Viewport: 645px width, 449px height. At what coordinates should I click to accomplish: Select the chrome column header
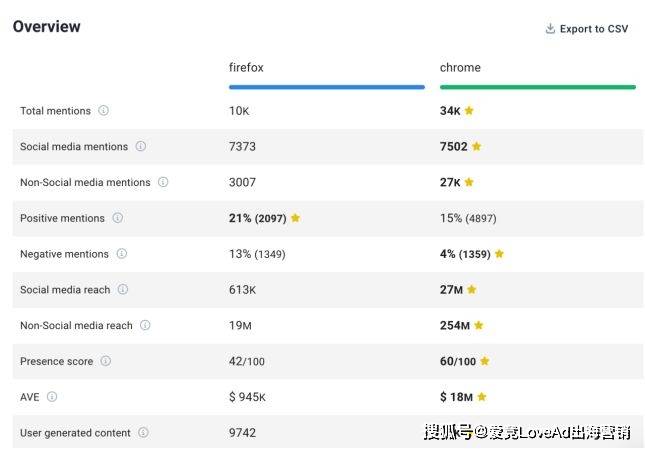[x=460, y=67]
